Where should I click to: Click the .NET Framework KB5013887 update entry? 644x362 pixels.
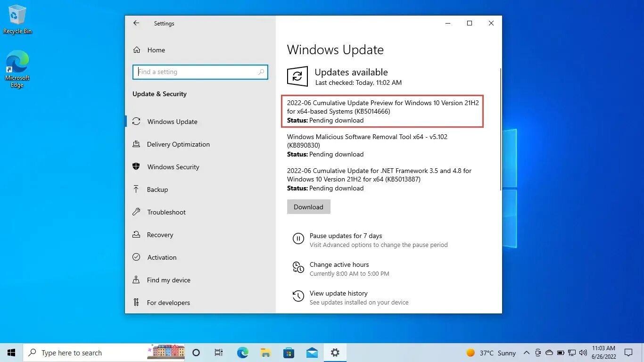[x=380, y=175]
